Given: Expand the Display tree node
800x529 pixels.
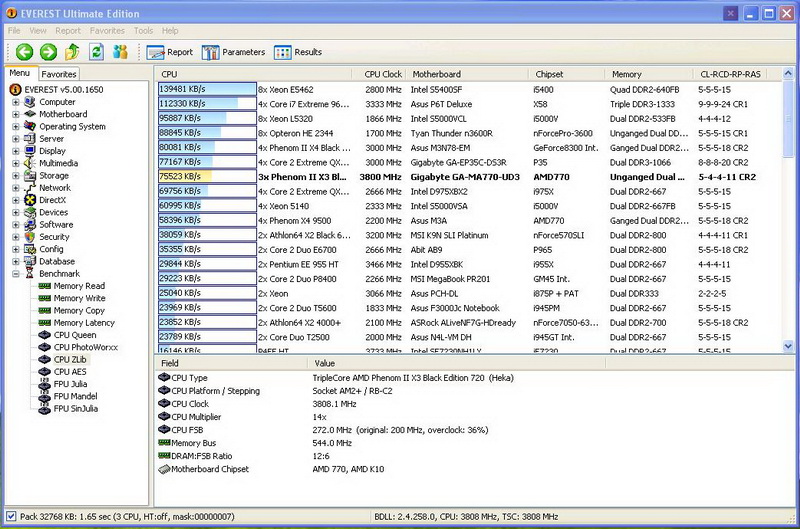Looking at the screenshot, I should tap(15, 151).
